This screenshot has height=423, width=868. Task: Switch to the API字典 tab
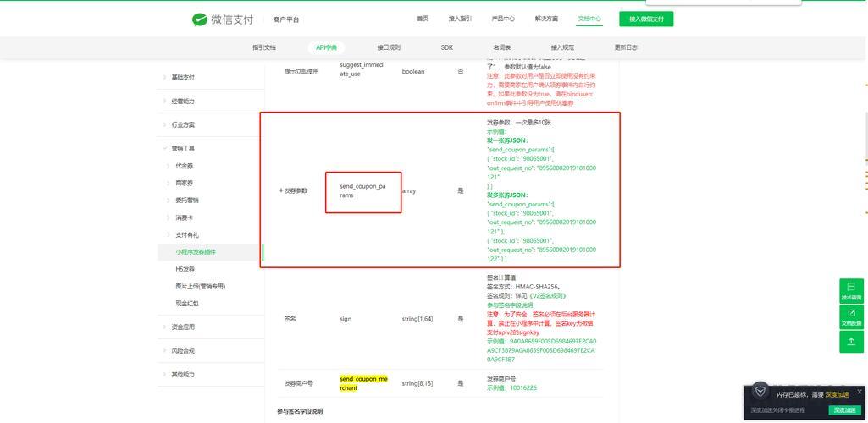326,47
